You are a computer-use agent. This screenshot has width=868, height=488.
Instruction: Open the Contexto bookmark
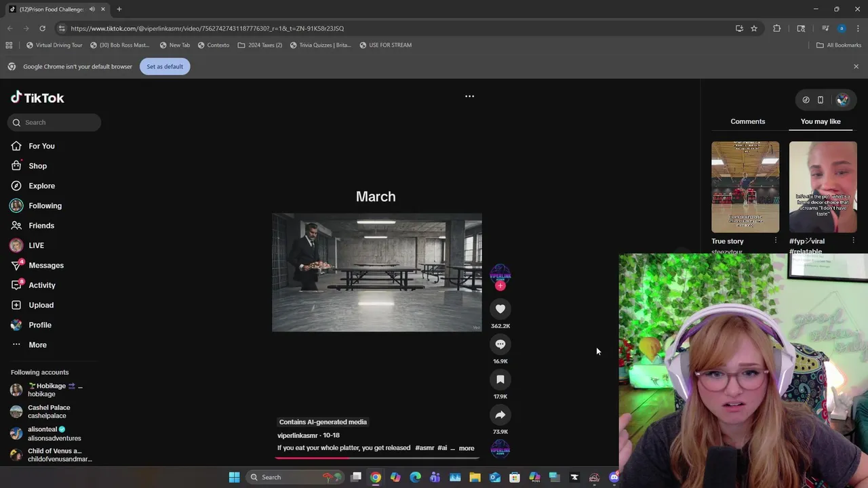[x=214, y=45]
